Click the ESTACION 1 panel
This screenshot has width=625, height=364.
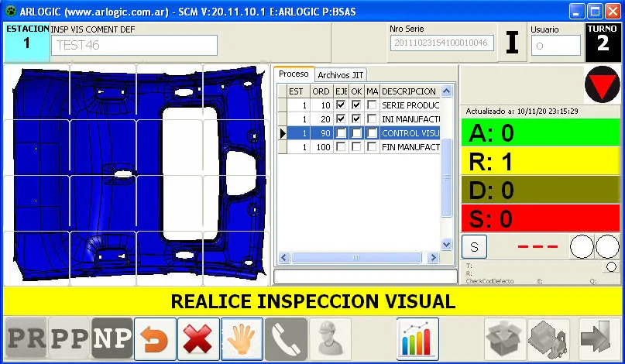[26, 43]
